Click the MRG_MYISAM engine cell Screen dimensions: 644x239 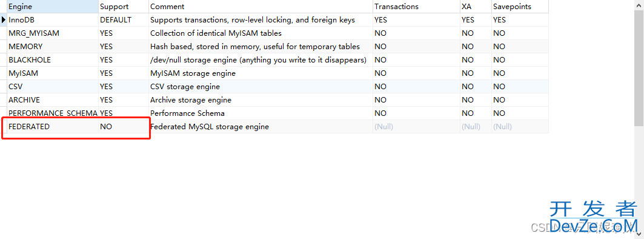[x=53, y=33]
